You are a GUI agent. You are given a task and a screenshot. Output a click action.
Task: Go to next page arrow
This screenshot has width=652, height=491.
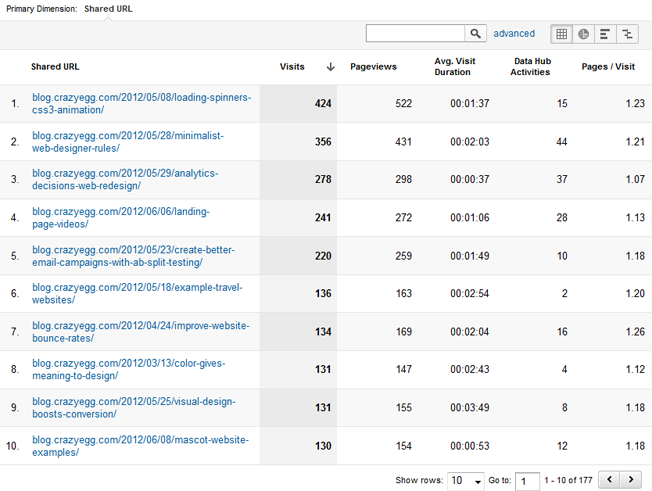(631, 479)
